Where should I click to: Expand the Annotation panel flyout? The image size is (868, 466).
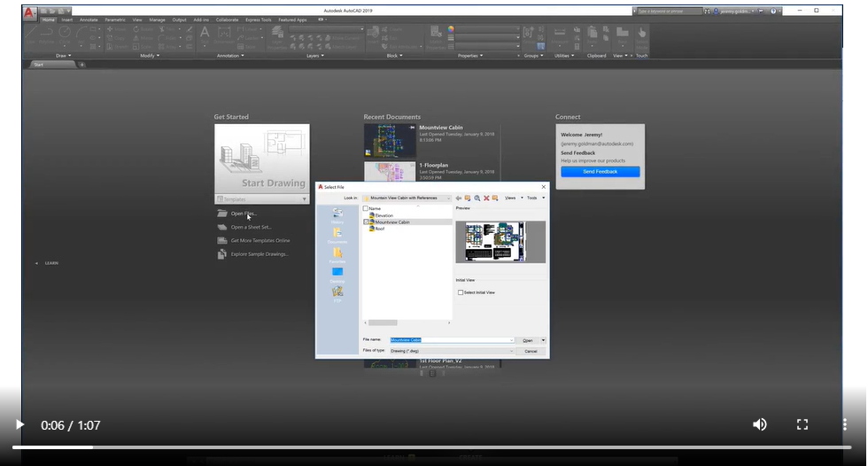point(230,55)
